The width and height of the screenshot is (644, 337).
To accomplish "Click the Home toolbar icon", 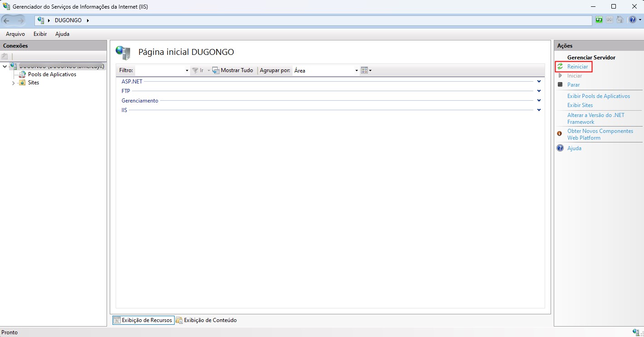I will coord(620,20).
